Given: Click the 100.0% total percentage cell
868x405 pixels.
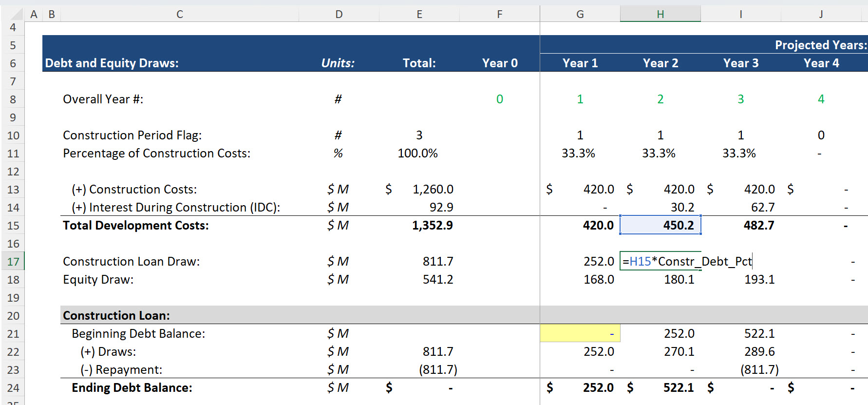Looking at the screenshot, I should tap(417, 154).
